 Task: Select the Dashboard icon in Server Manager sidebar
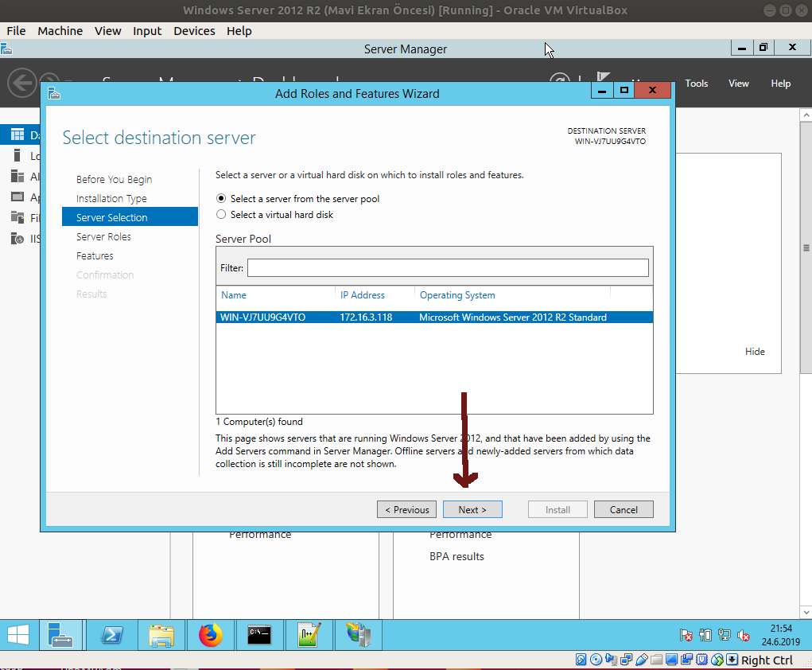17,134
